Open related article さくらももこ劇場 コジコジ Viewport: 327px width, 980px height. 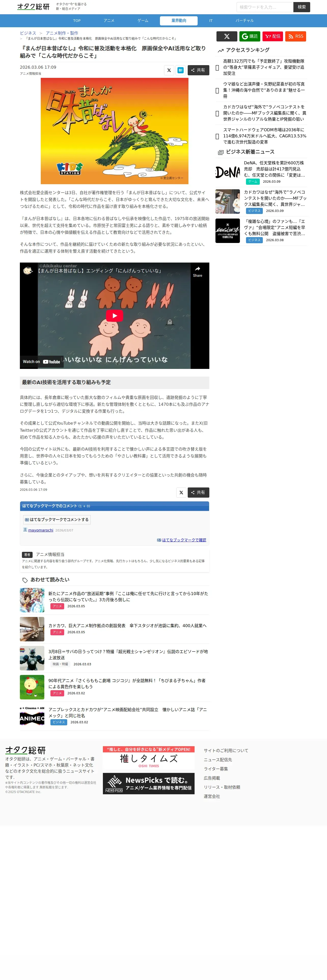[127, 683]
